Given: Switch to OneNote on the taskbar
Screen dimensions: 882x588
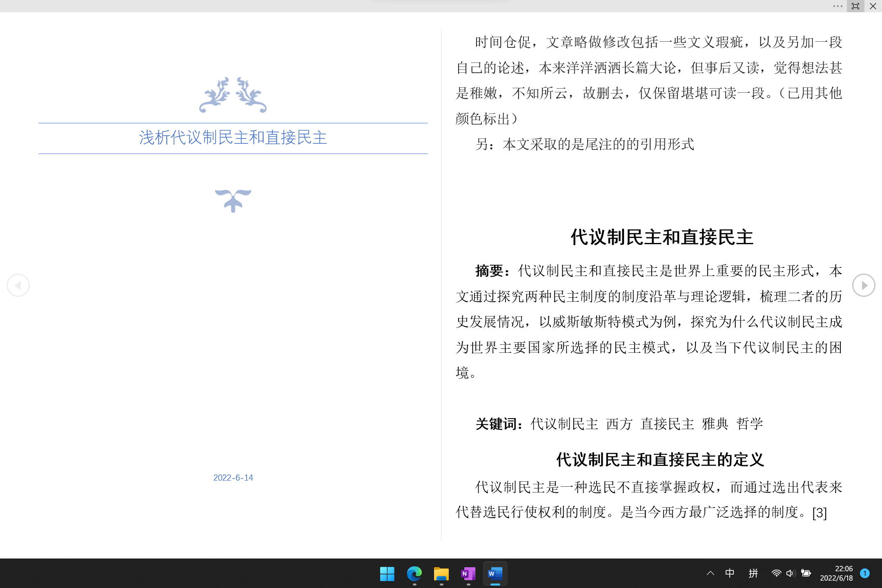Looking at the screenshot, I should [468, 574].
